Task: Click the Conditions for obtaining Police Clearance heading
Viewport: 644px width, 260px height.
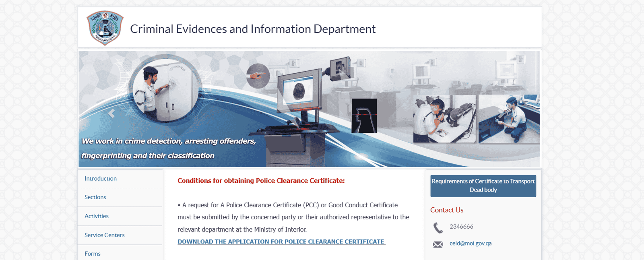Action: pyautogui.click(x=261, y=181)
